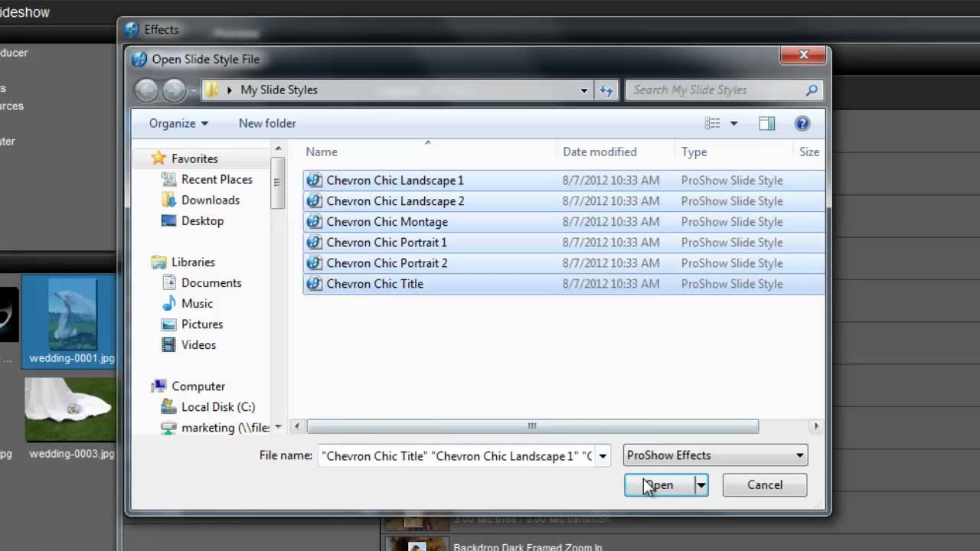Click the Recent Places icon
The width and height of the screenshot is (980, 551).
[x=169, y=179]
